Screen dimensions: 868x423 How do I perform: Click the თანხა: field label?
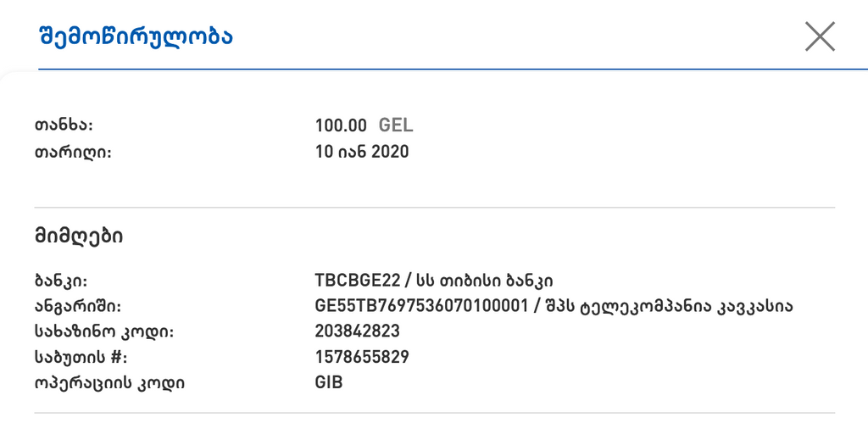pos(63,126)
